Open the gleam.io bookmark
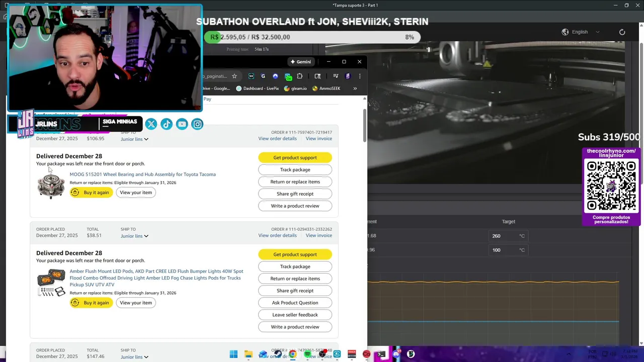The image size is (644, 362). click(295, 88)
